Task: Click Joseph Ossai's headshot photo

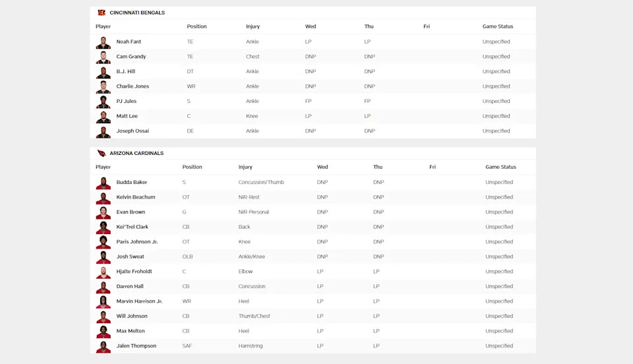Action: [104, 131]
